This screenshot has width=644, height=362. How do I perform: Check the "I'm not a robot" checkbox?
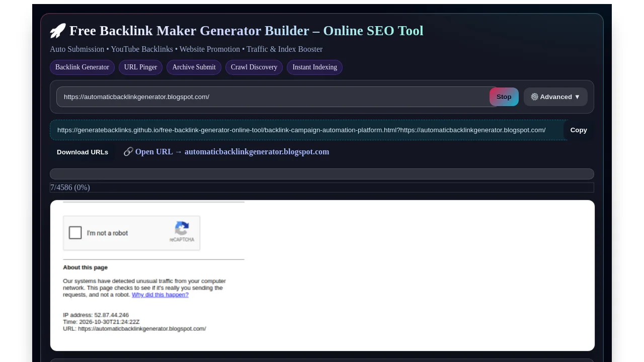pos(75,233)
